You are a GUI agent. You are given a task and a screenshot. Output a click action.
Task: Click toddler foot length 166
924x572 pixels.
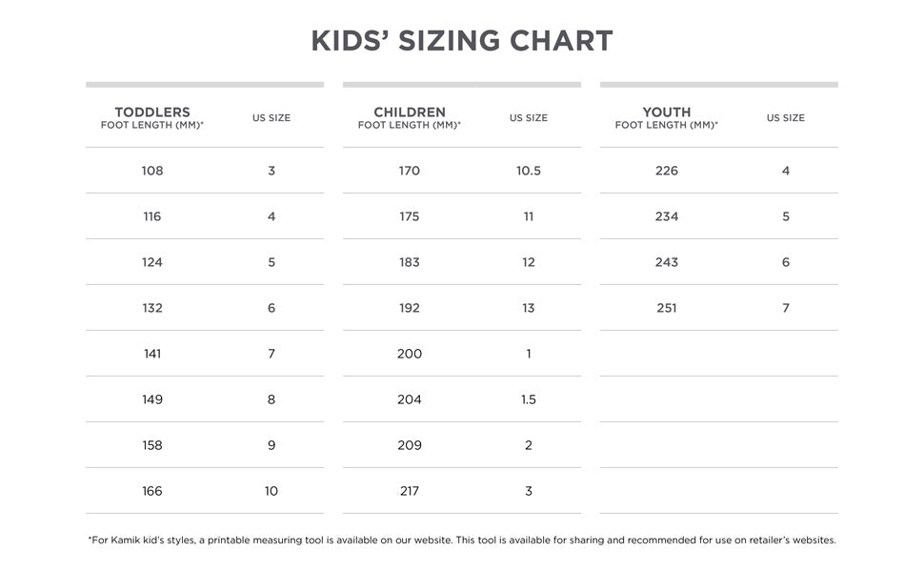[x=152, y=491]
